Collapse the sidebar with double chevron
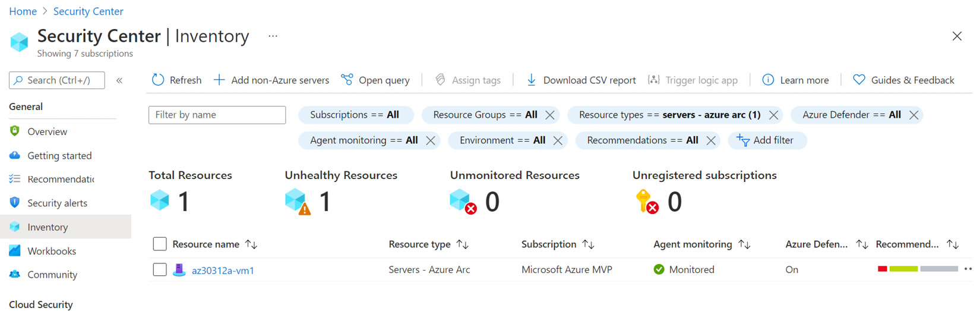 [x=119, y=80]
